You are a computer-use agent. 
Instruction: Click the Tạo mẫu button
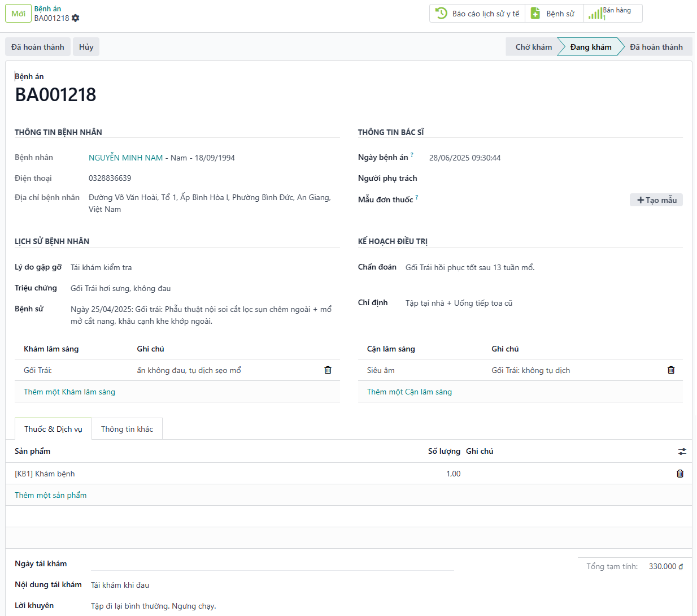click(656, 200)
